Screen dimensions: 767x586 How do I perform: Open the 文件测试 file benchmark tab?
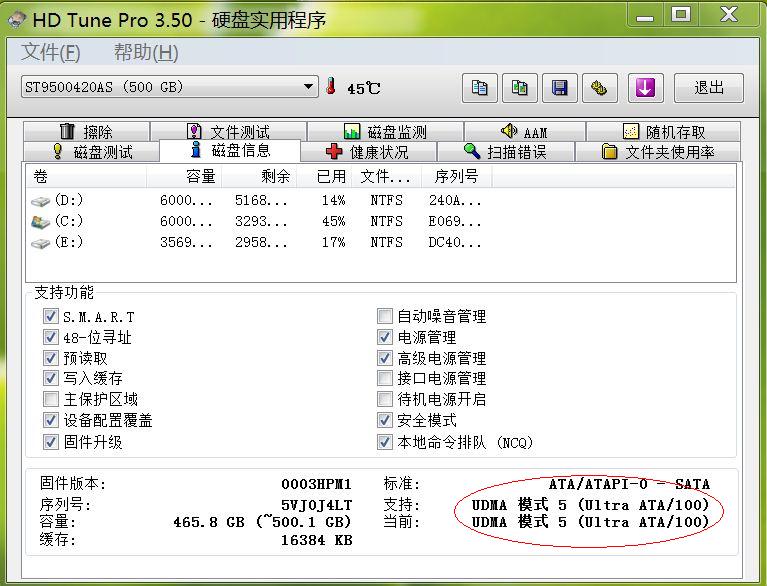tap(228, 132)
